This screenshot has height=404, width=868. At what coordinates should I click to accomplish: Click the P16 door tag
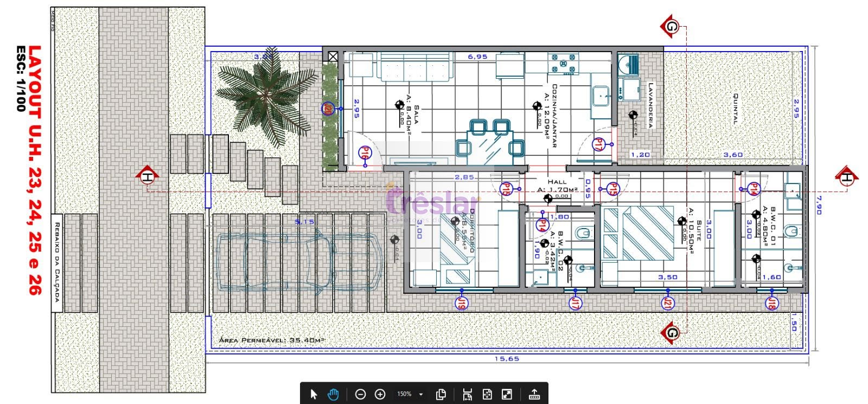click(x=365, y=154)
